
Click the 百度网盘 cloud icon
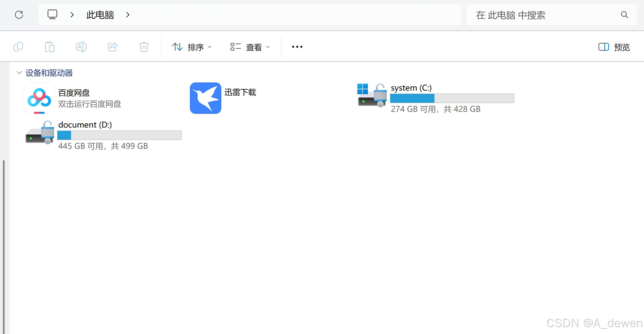39,98
